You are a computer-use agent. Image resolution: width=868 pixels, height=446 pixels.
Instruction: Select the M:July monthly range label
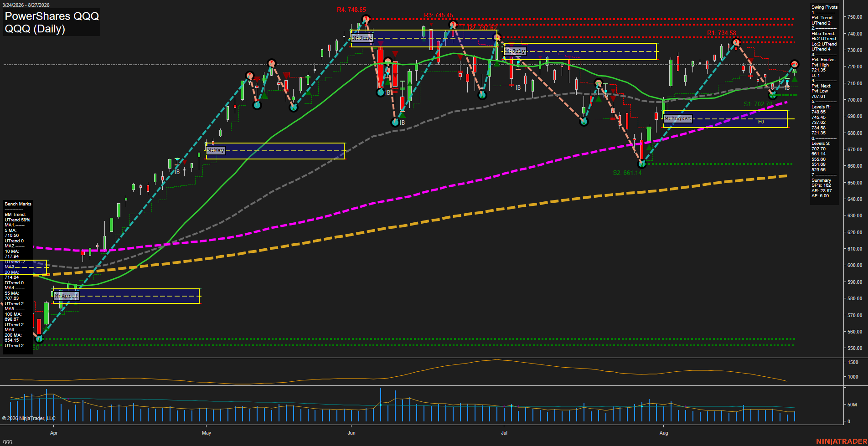515,51
